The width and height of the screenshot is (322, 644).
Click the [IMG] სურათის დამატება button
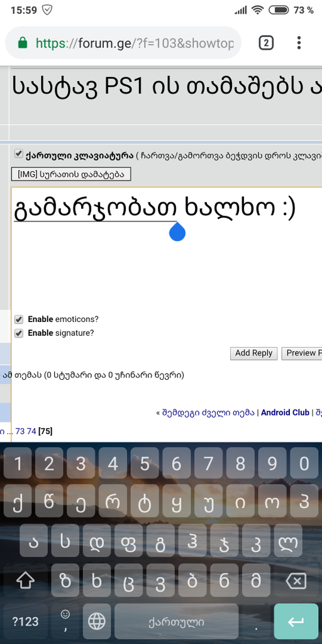(71, 174)
